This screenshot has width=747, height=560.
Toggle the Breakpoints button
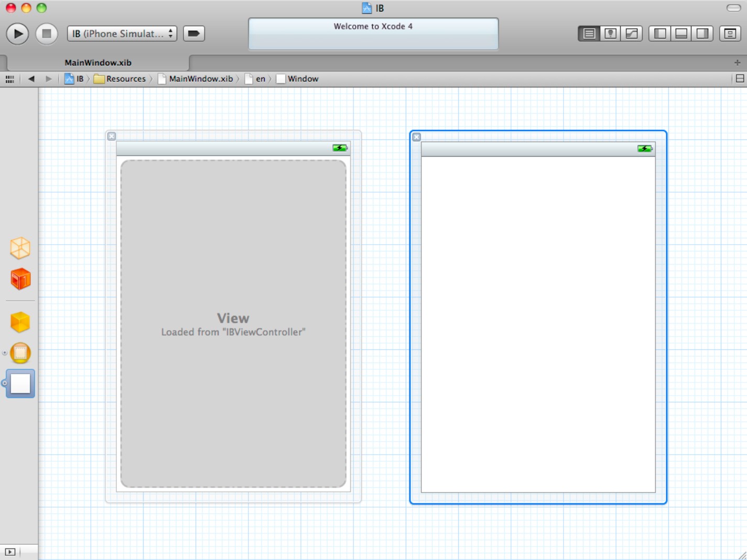pyautogui.click(x=193, y=34)
